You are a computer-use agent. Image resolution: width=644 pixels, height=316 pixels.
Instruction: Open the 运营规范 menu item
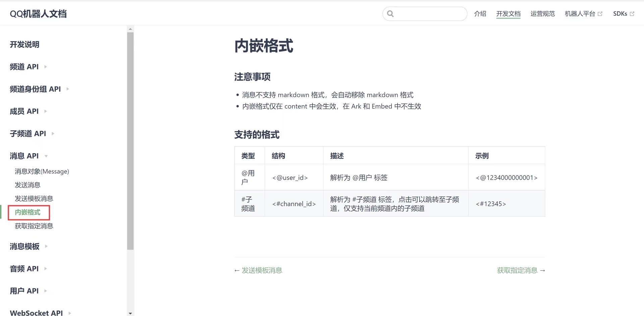(542, 14)
